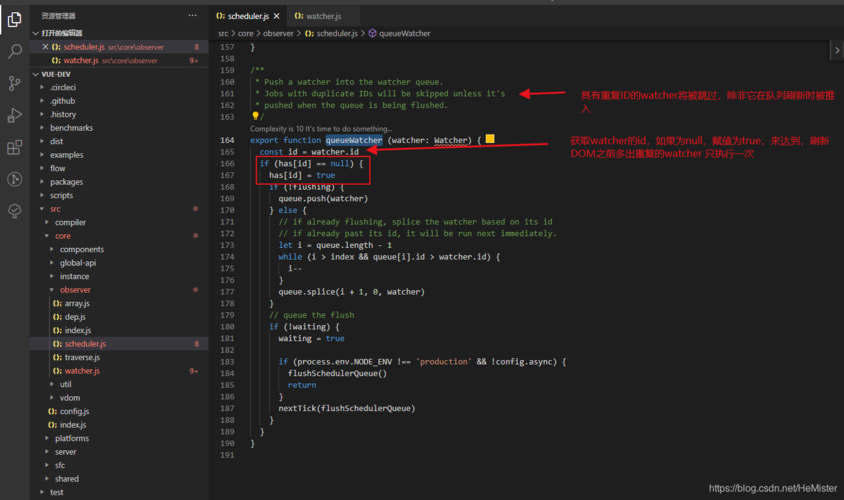Screen dimensions: 844x500
Task: Click the lightbulb quick fix icon
Action: click(x=255, y=116)
